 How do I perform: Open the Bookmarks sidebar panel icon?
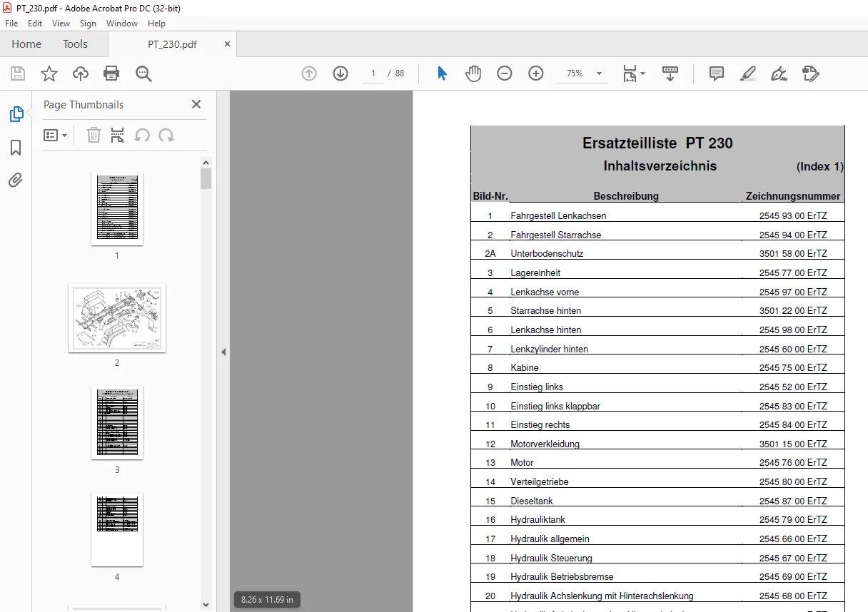(x=16, y=148)
